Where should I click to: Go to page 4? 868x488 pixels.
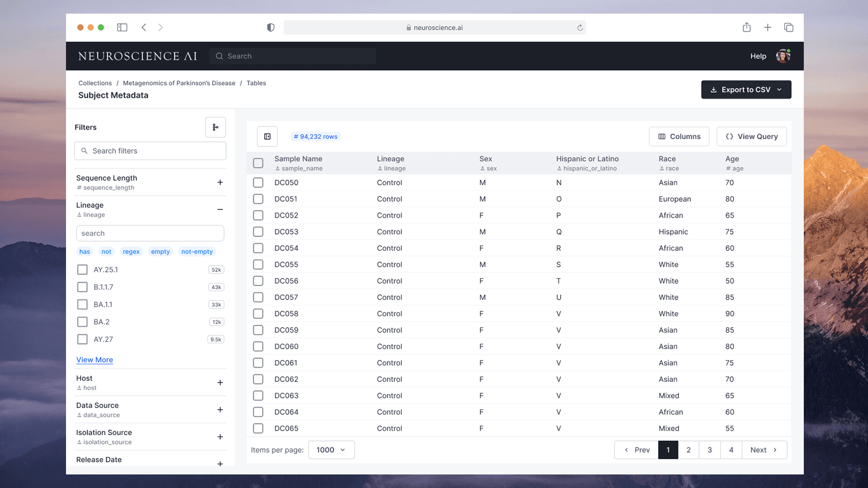point(731,450)
